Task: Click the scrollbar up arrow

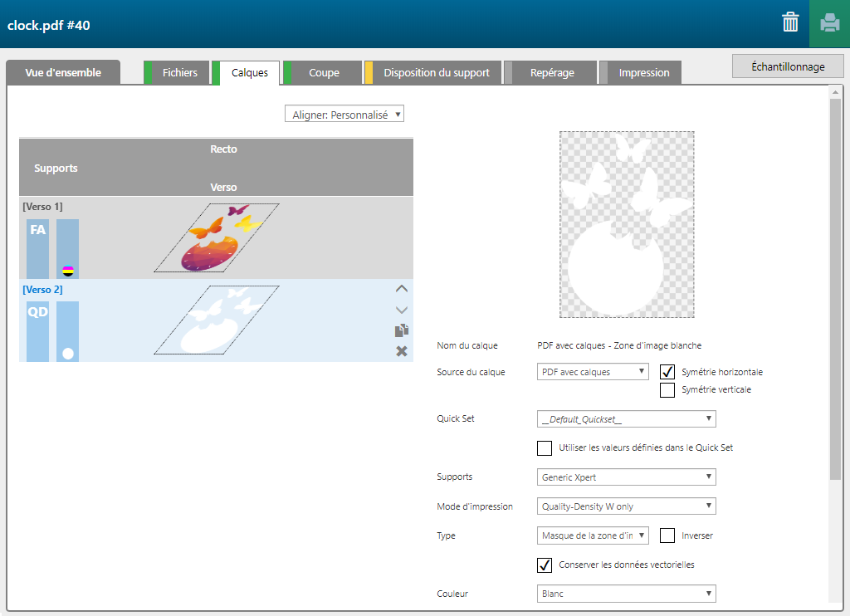Action: point(835,92)
